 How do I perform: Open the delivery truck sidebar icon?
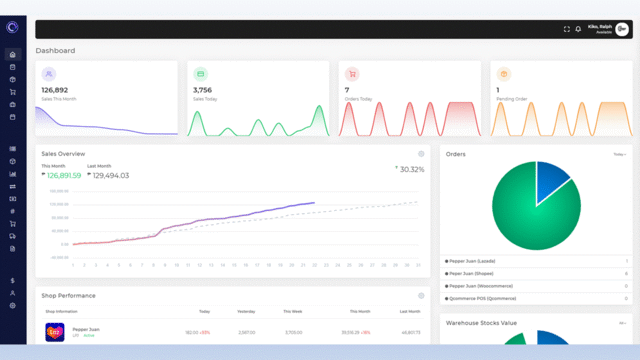pos(13,236)
